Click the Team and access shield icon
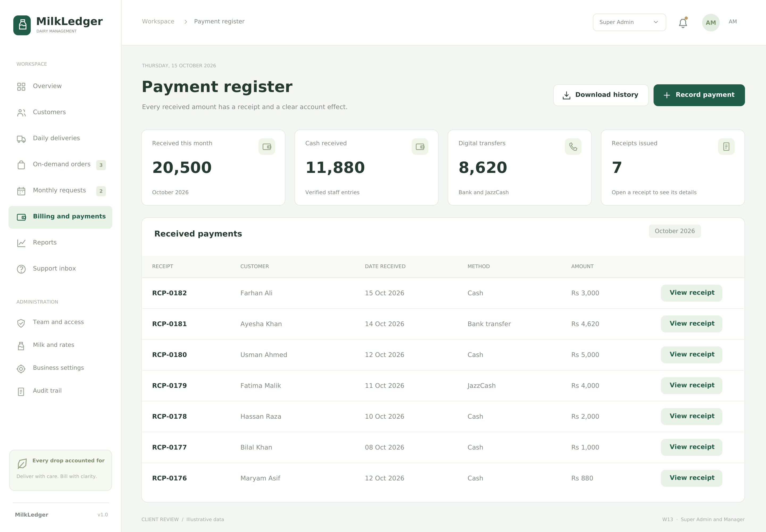766x532 pixels. click(x=21, y=323)
